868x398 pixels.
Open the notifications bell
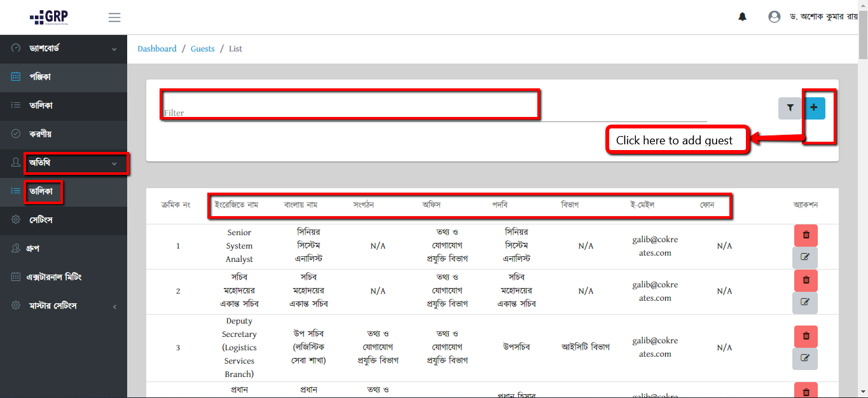pos(742,17)
